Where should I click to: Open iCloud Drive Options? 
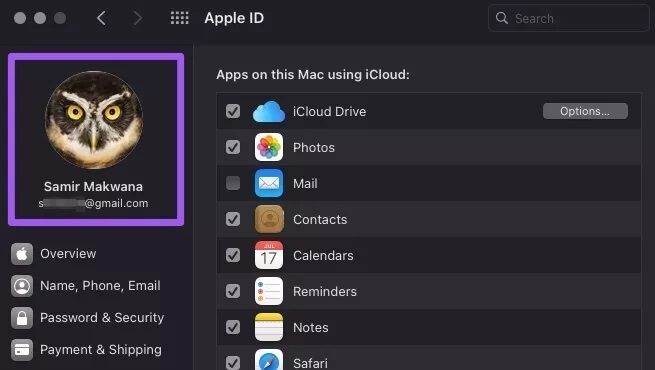[x=585, y=111]
